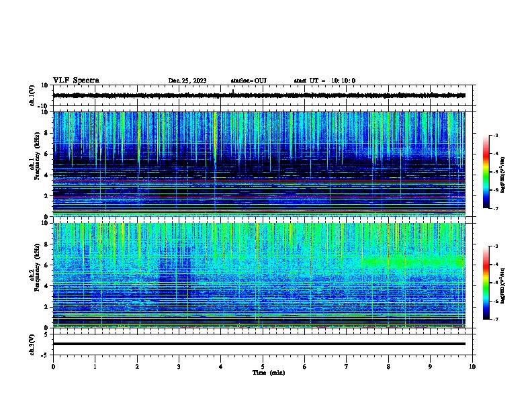This screenshot has width=532, height=411.
Task: Click time axis tick label "1"
Action: pos(95,367)
